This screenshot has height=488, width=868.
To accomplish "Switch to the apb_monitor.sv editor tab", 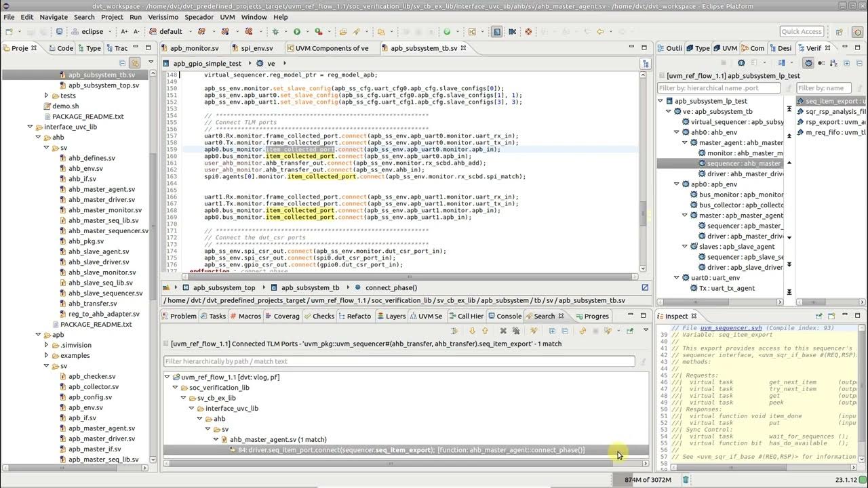I will pyautogui.click(x=197, y=48).
